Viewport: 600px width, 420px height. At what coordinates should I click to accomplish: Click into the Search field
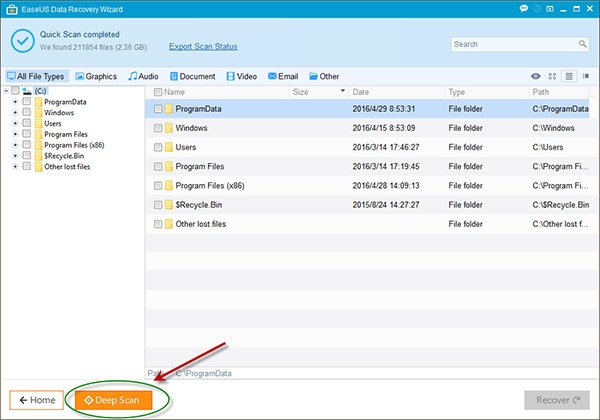[510, 44]
